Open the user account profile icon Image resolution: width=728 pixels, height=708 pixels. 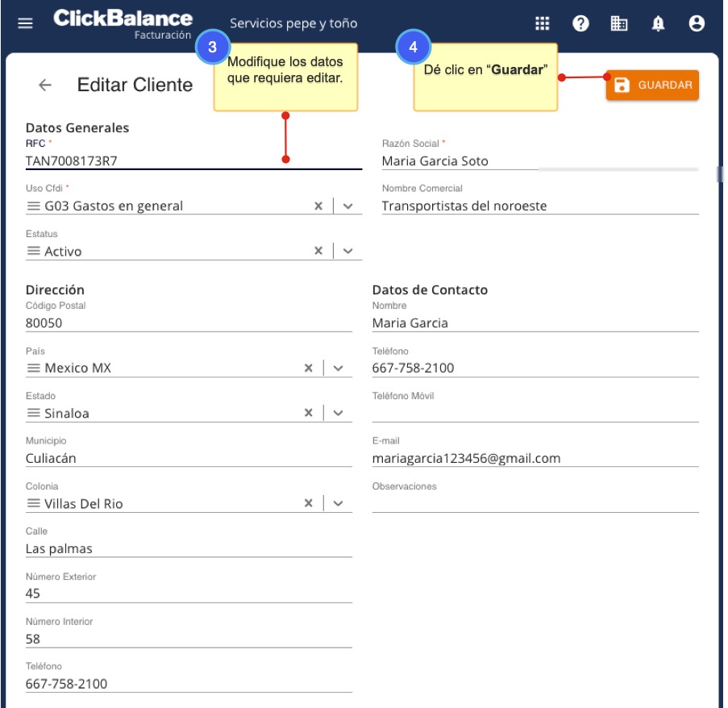click(x=697, y=23)
